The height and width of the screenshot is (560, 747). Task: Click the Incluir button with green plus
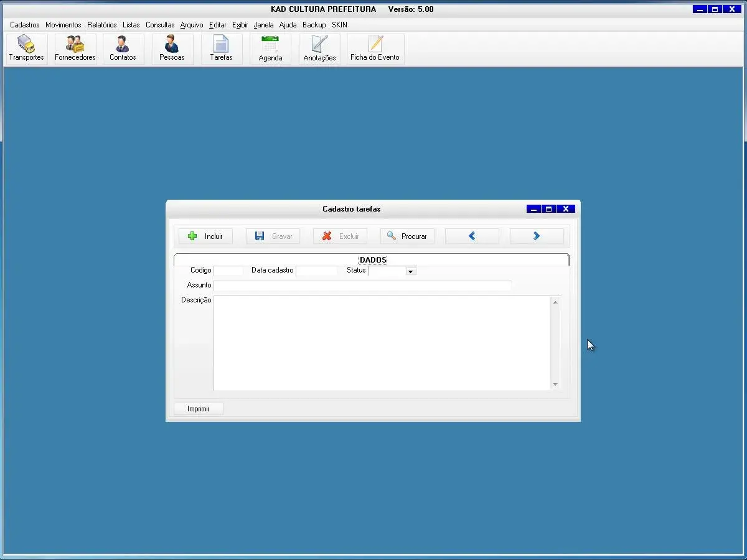pos(205,236)
